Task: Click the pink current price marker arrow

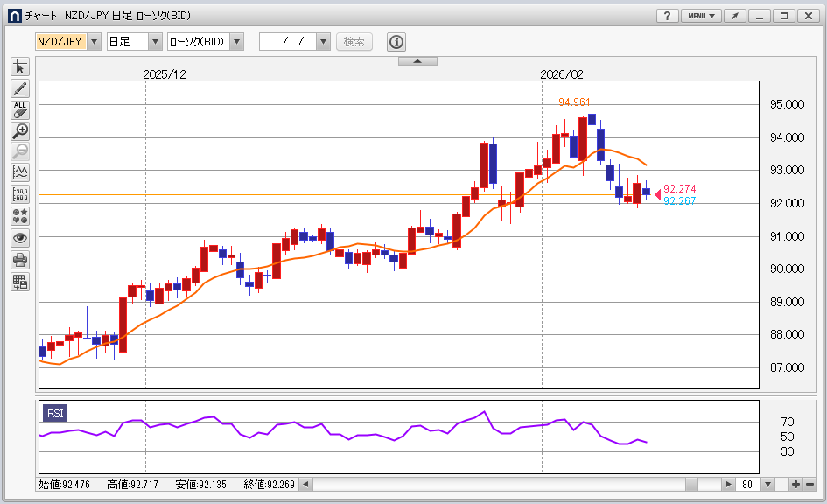Action: click(658, 195)
